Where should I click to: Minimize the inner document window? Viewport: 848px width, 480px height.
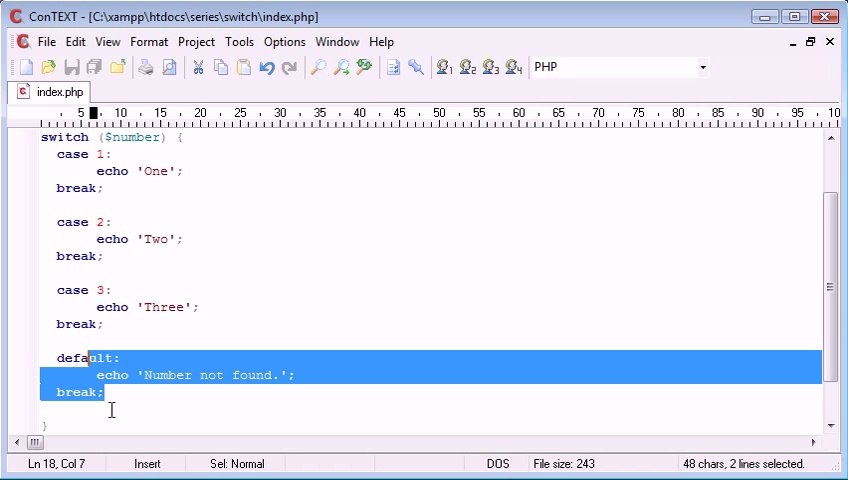click(793, 42)
